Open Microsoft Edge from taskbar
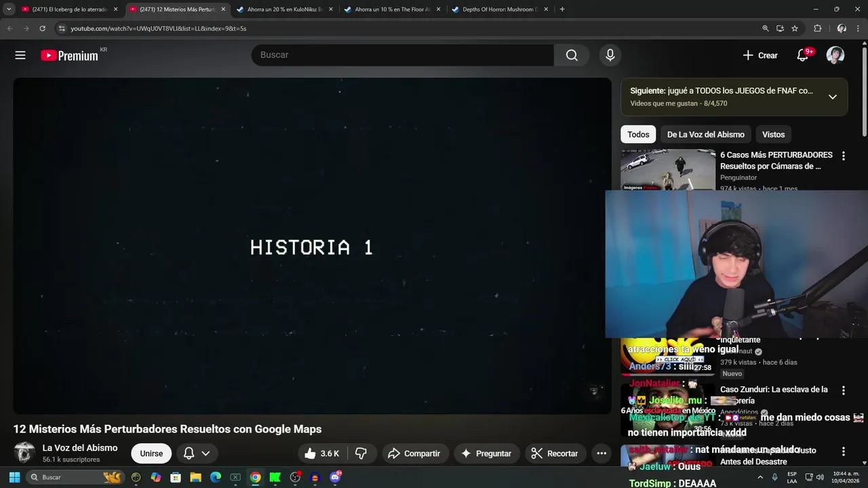The height and width of the screenshot is (488, 868). pos(216,477)
